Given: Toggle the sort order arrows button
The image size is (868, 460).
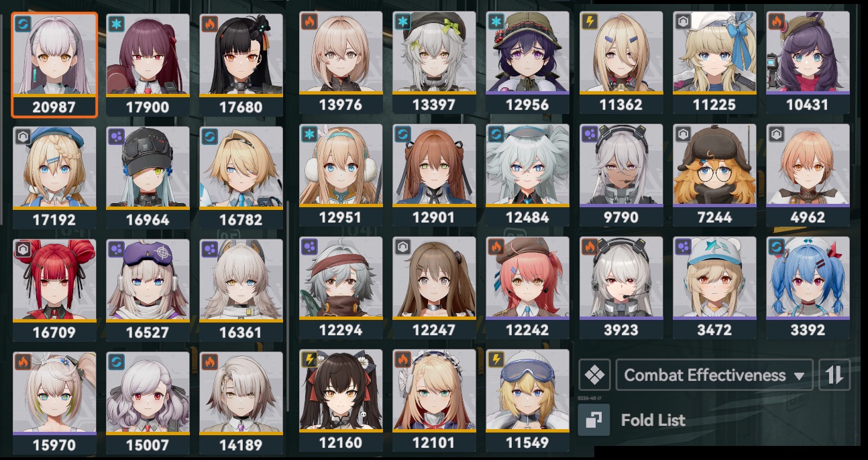Looking at the screenshot, I should [834, 375].
